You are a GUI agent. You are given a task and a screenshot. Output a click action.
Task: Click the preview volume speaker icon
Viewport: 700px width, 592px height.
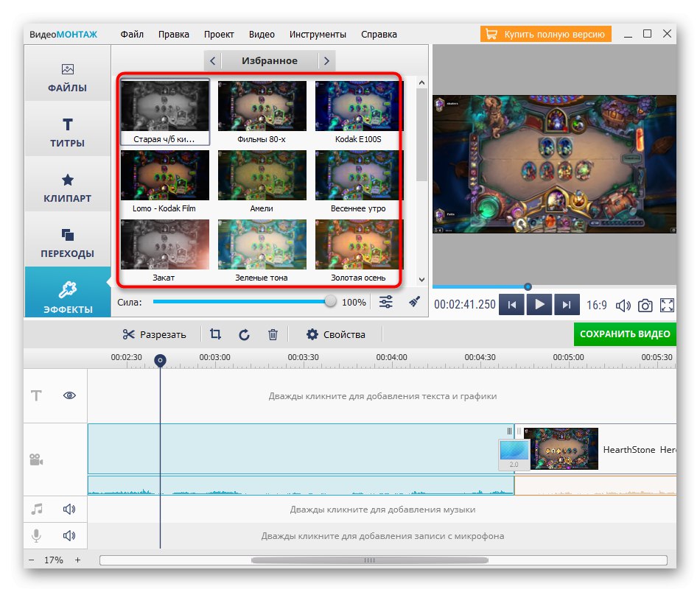[623, 306]
